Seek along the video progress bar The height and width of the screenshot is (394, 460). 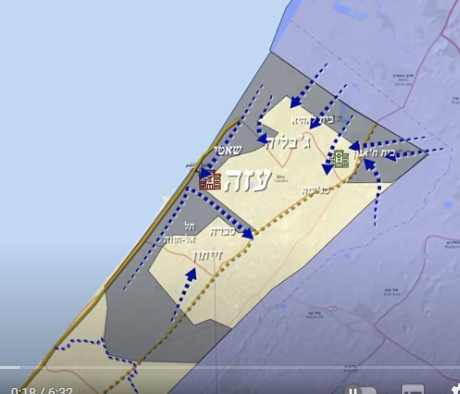(x=230, y=368)
